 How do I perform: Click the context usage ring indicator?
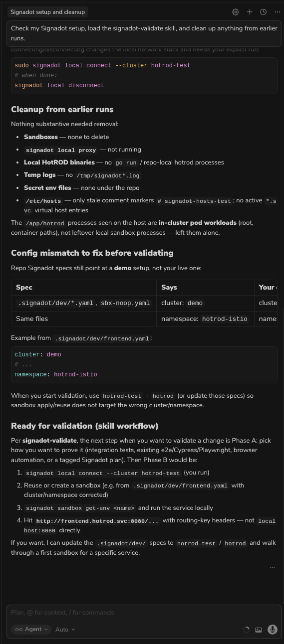pos(246,630)
